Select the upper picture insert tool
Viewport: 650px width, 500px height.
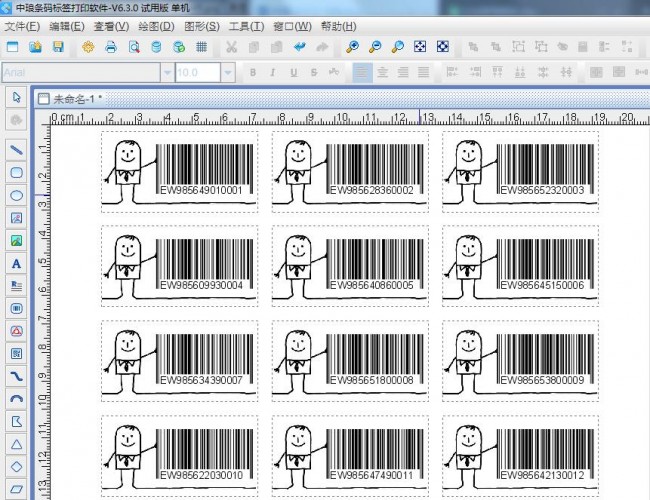coord(16,218)
